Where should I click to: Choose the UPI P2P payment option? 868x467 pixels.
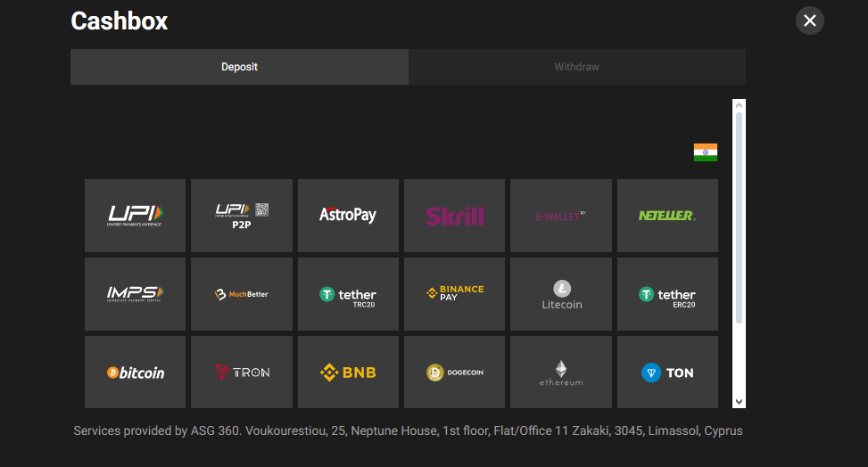pos(242,215)
